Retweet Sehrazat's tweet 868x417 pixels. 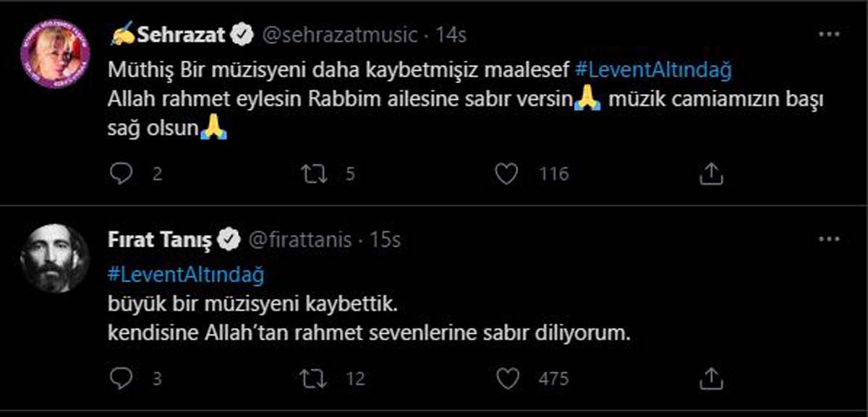click(312, 173)
